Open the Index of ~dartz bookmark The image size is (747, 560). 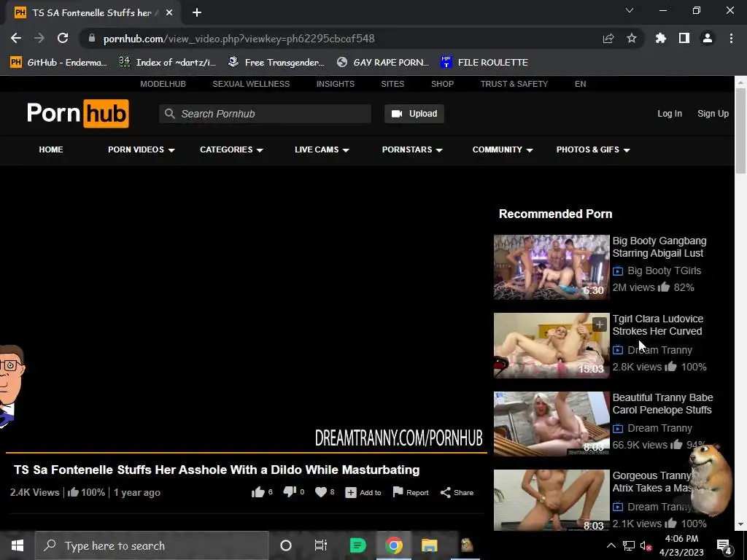tap(167, 63)
